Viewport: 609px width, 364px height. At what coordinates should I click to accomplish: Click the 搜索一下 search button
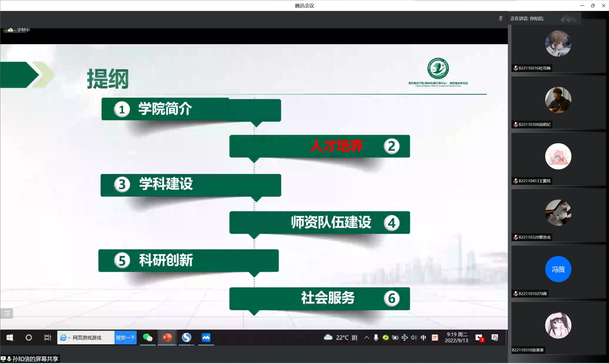click(x=125, y=338)
